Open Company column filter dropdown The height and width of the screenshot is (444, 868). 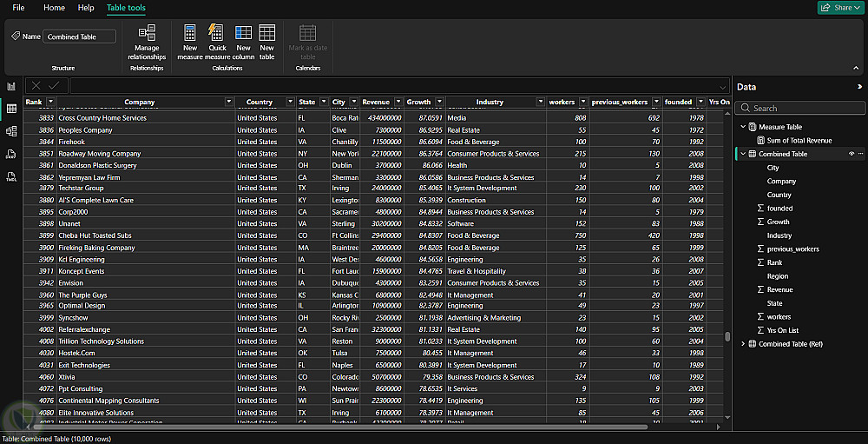(229, 102)
